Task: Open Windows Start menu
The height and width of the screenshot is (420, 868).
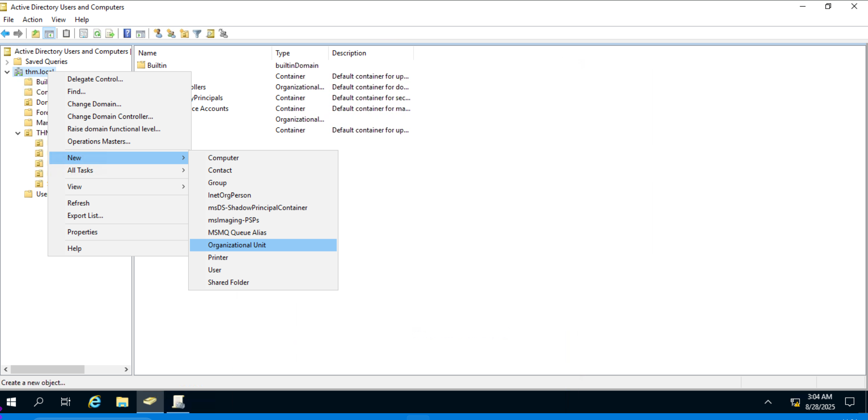Action: (11, 402)
